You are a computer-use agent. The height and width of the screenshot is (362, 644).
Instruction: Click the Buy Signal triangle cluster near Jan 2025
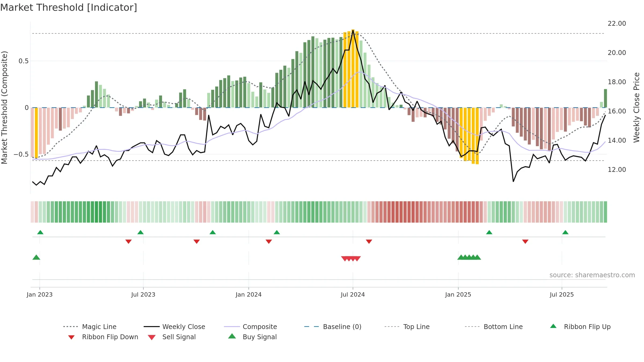click(x=469, y=257)
